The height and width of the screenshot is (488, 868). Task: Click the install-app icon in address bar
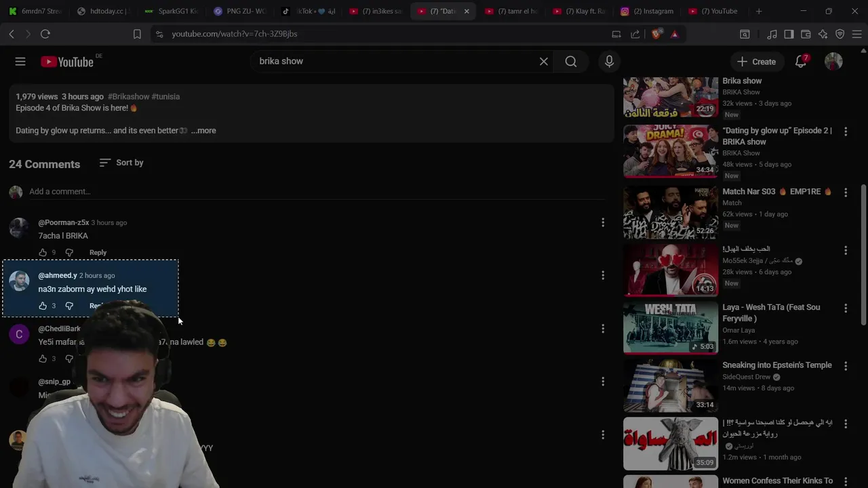coord(616,34)
